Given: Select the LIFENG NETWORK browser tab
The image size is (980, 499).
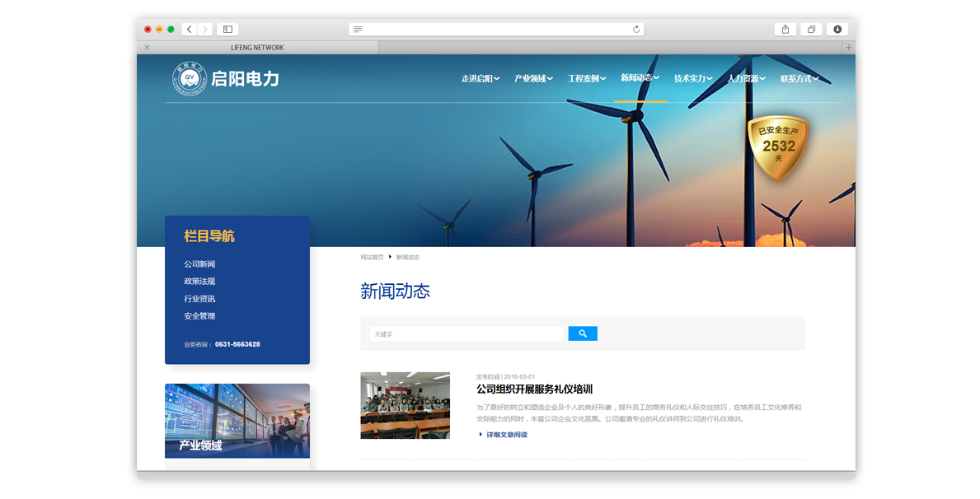Looking at the screenshot, I should tap(257, 48).
